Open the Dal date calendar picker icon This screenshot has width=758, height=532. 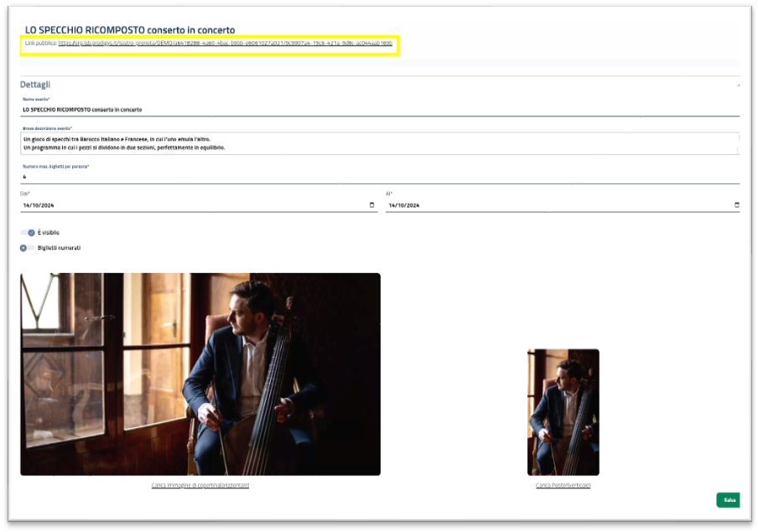[x=372, y=205]
